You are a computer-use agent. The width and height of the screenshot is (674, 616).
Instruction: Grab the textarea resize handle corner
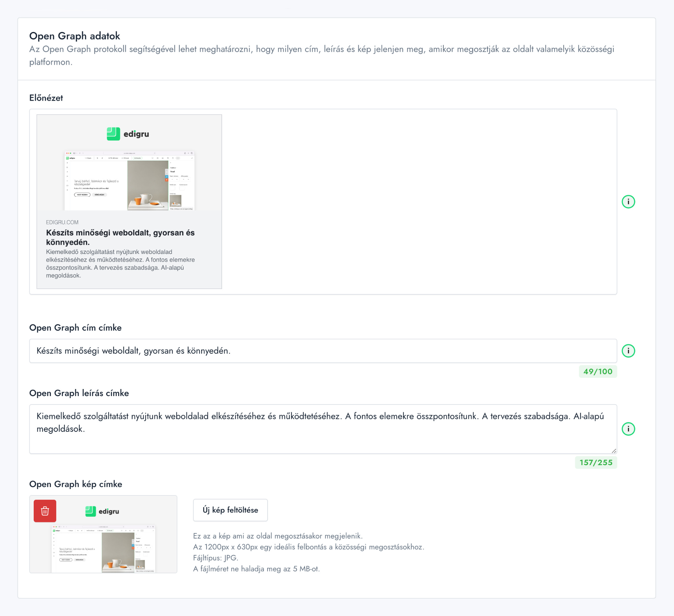click(x=614, y=451)
